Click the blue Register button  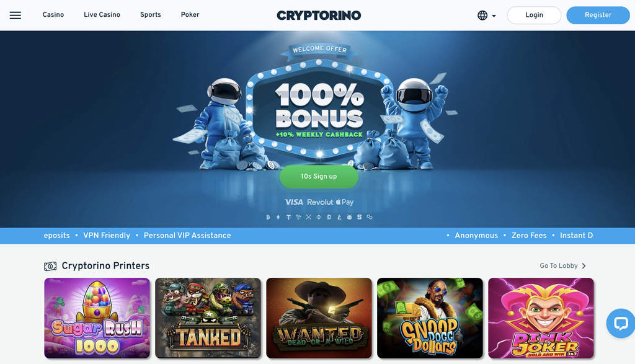[598, 15]
